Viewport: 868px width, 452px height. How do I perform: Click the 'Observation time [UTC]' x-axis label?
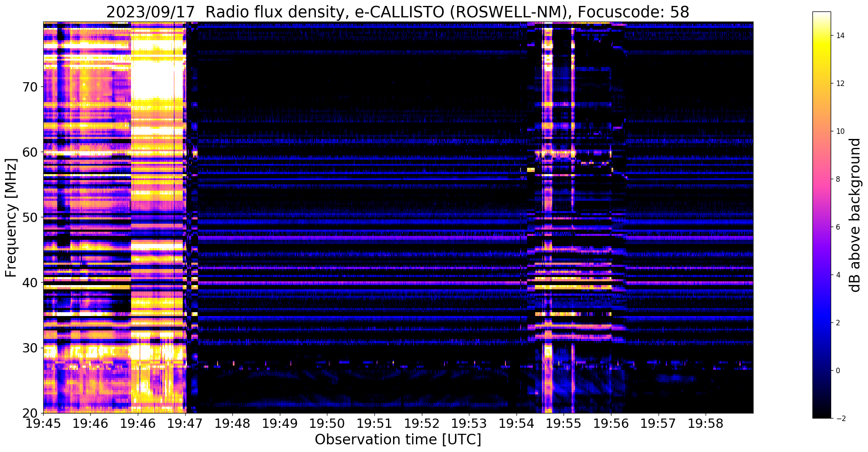[x=398, y=440]
